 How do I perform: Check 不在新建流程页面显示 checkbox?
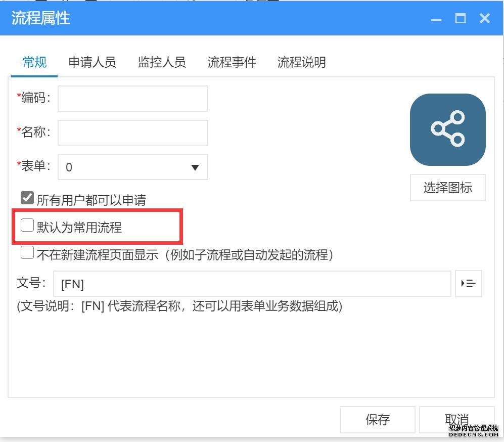[27, 252]
